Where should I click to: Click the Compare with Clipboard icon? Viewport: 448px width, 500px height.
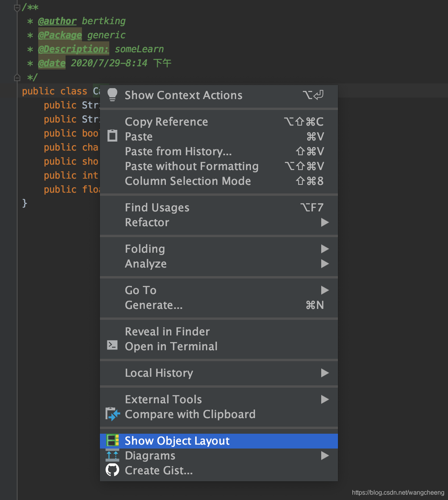point(113,414)
